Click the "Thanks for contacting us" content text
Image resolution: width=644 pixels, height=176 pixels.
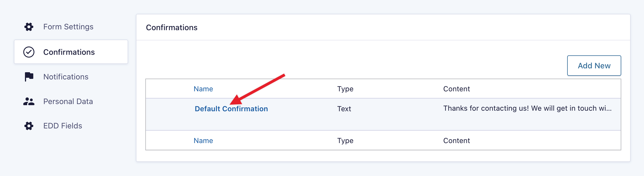tap(527, 108)
